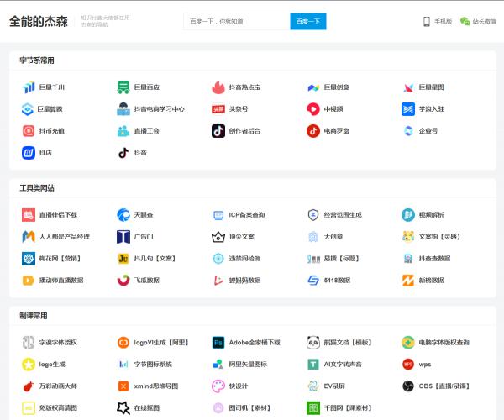Open the 巨量创意 icon
The image size is (504, 420).
(313, 87)
